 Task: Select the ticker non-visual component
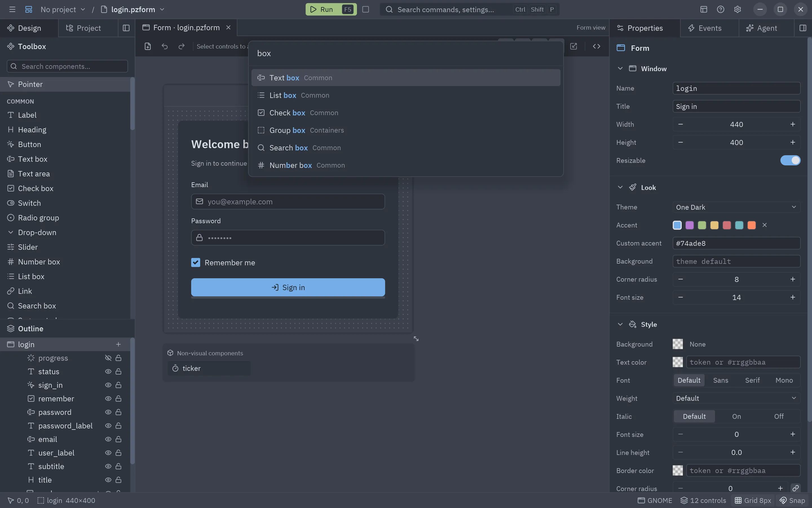pos(209,368)
